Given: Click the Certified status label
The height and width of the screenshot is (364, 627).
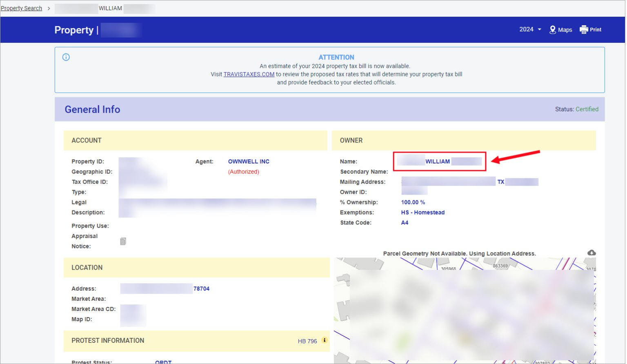Looking at the screenshot, I should [x=587, y=109].
